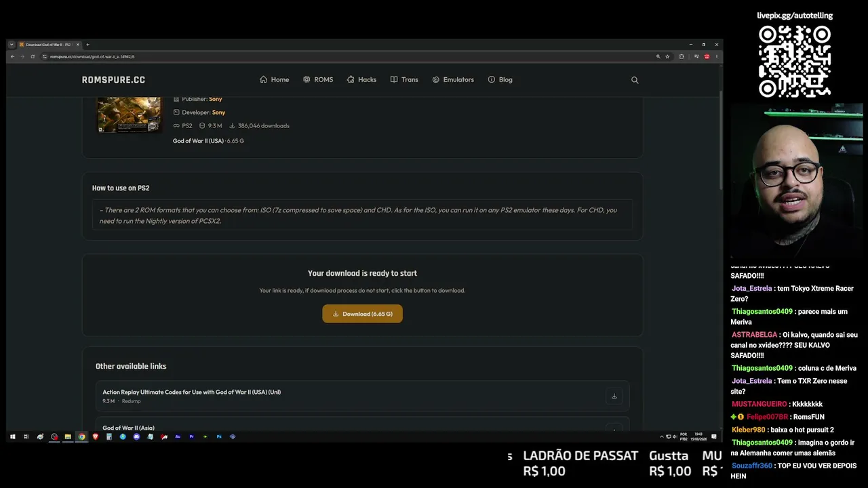Click the God of War II cover thumbnail
This screenshot has height=488, width=868.
129,115
